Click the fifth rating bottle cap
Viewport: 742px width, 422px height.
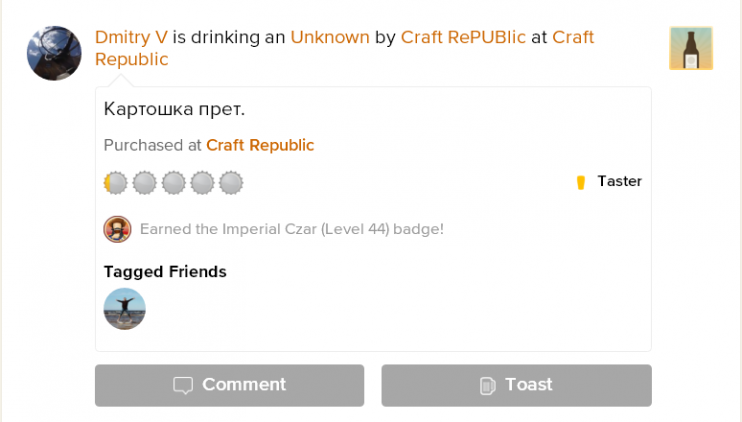pos(231,182)
